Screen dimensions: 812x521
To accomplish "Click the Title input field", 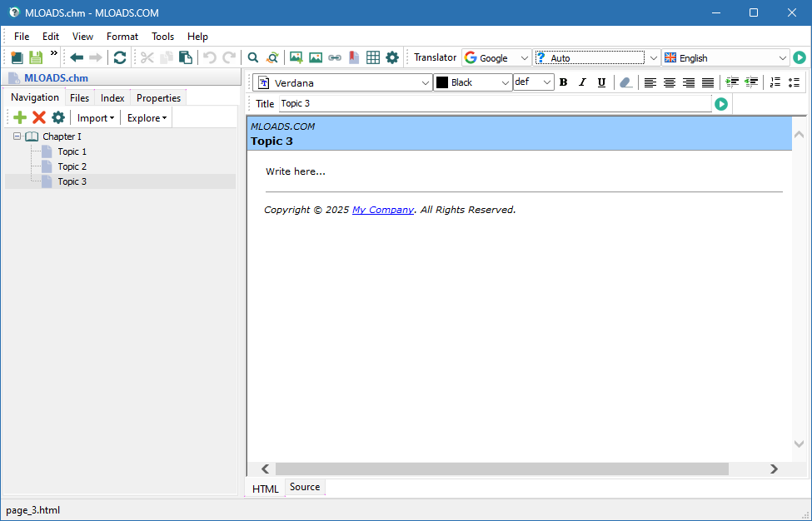I will (495, 103).
